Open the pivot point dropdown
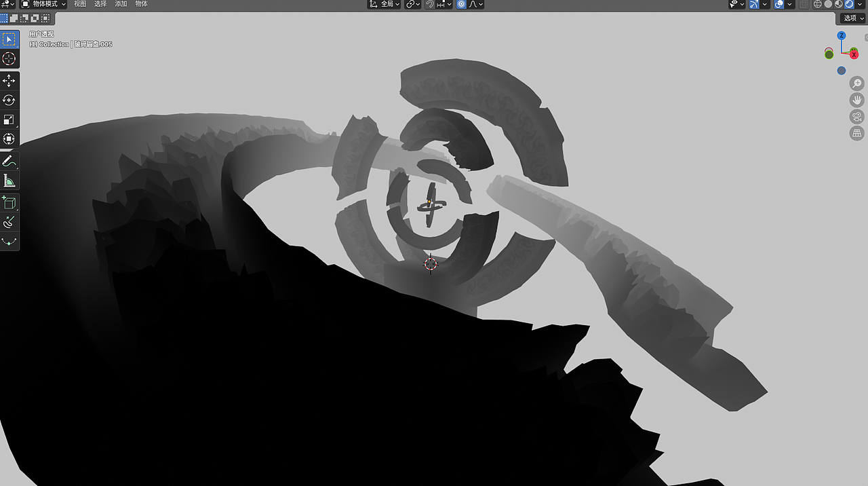 tap(413, 4)
